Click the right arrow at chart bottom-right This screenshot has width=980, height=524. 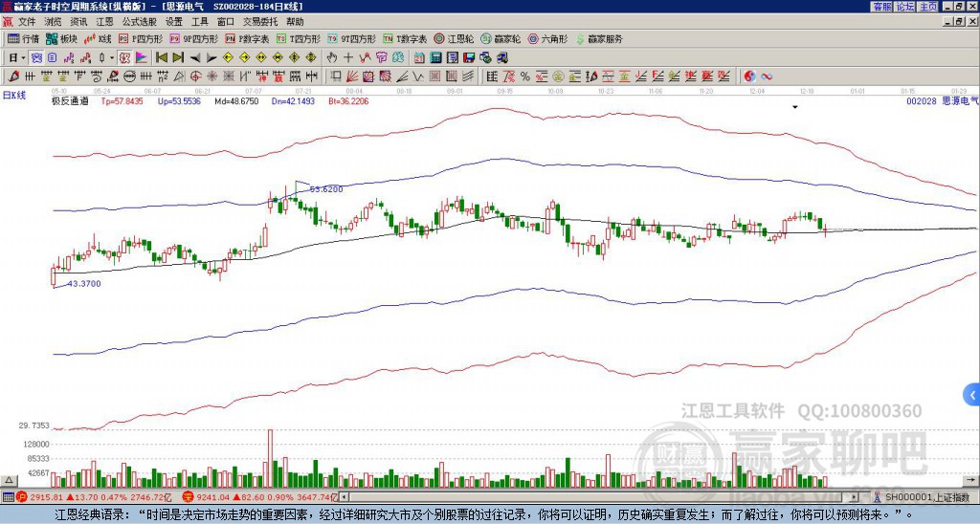[970, 480]
